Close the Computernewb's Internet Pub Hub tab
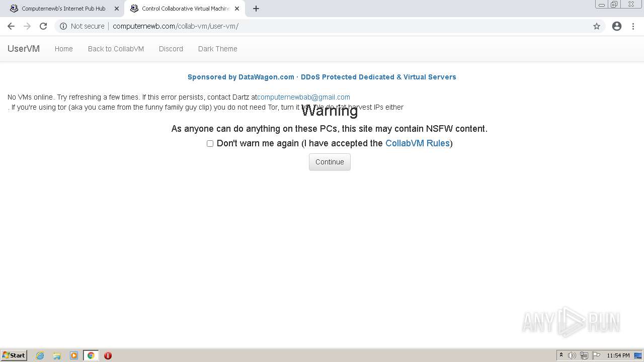644x362 pixels. [x=116, y=9]
